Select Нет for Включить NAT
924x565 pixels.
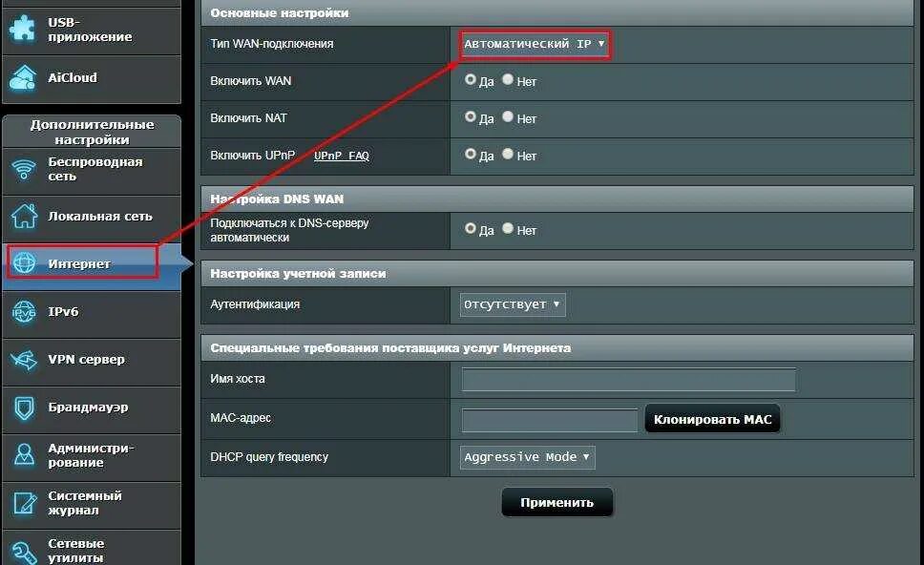point(508,116)
